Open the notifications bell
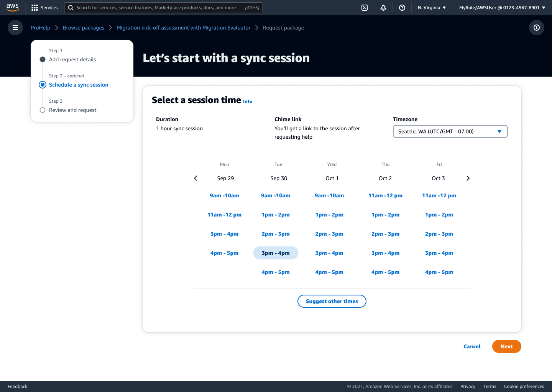This screenshot has height=392, width=552. tap(383, 7)
